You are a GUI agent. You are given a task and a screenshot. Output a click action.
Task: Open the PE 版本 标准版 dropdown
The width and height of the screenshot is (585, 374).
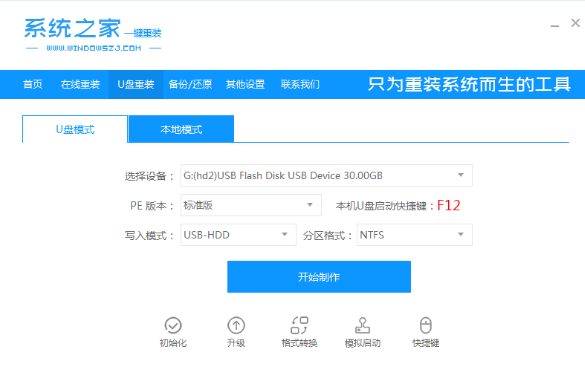point(251,205)
